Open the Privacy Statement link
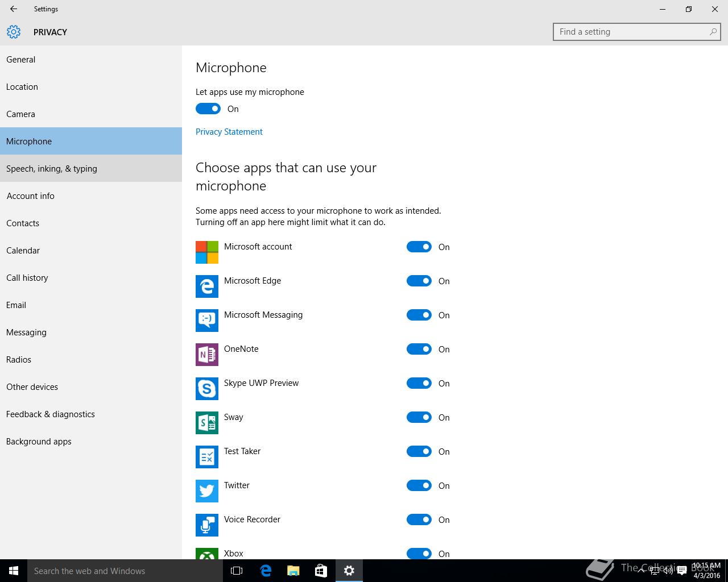The width and height of the screenshot is (728, 582). pos(229,131)
